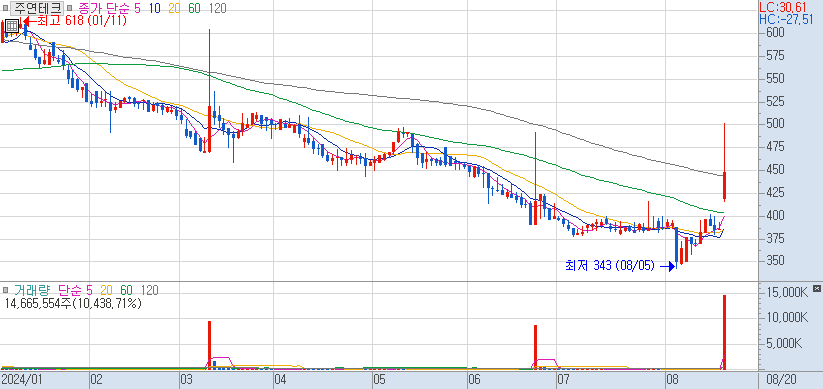The width and height of the screenshot is (823, 389).
Task: Click the 15,000K volume axis label
Action: click(x=787, y=291)
